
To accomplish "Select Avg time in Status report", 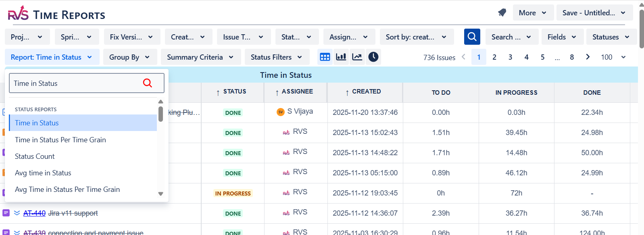I will click(x=83, y=173).
